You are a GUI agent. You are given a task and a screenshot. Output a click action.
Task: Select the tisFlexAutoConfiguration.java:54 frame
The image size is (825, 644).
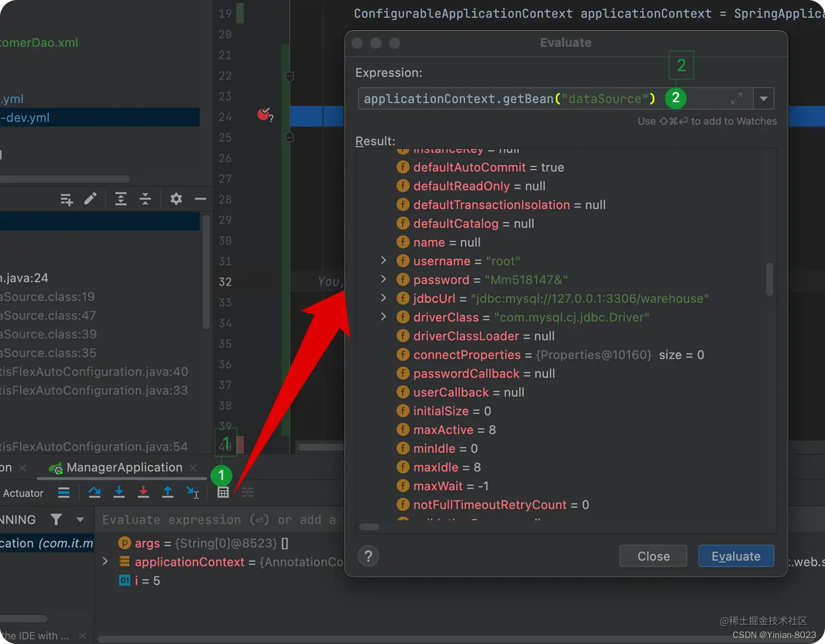94,446
